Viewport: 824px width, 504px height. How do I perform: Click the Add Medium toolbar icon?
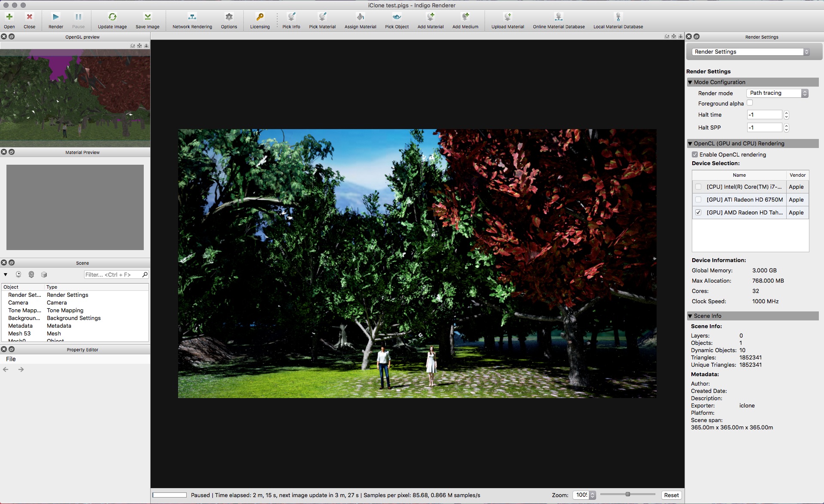[465, 17]
